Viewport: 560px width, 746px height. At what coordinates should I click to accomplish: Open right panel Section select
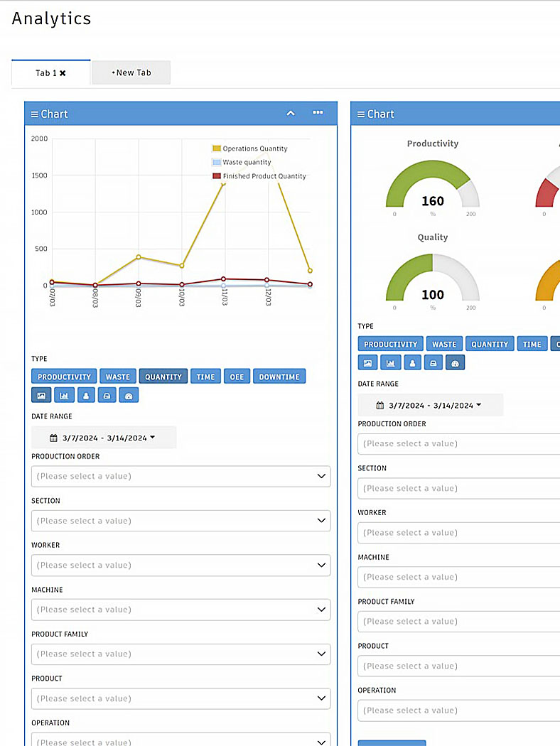coord(458,488)
